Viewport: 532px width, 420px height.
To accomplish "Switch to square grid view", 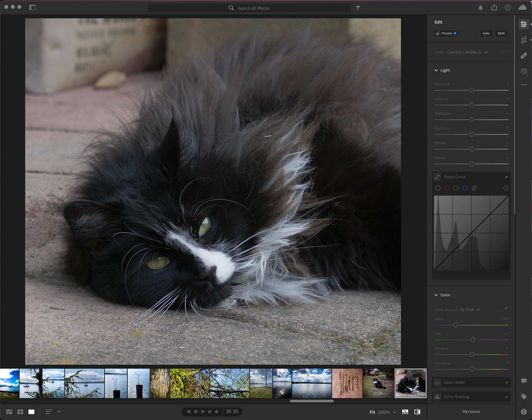I will tap(20, 412).
